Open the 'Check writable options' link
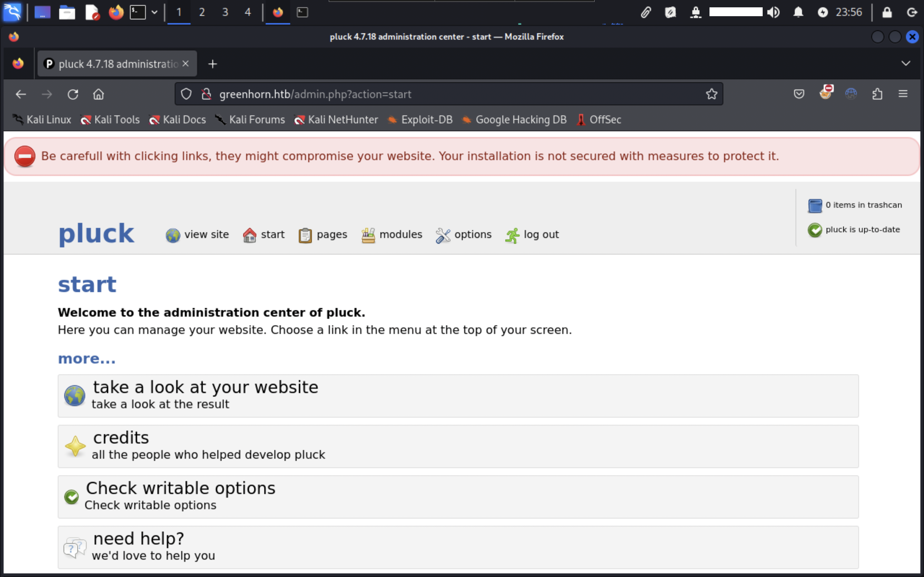Screen dimensions: 924x577 click(x=180, y=488)
